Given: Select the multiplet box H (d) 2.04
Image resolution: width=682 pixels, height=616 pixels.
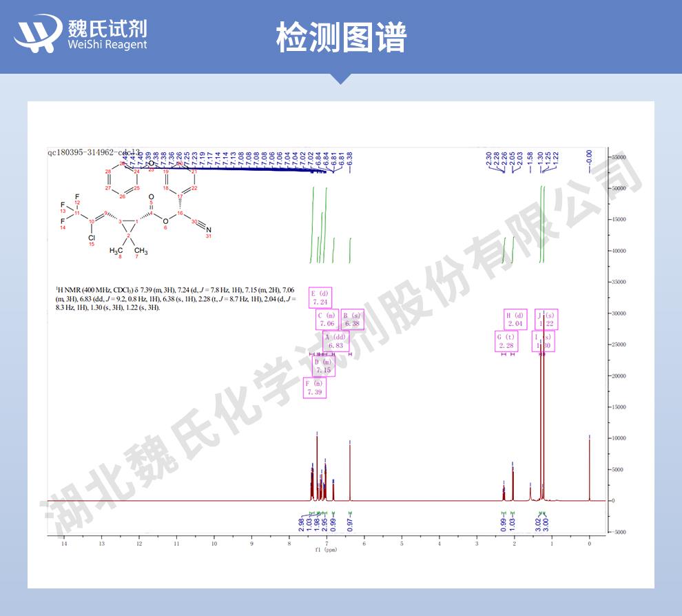Looking at the screenshot, I should click(x=515, y=319).
